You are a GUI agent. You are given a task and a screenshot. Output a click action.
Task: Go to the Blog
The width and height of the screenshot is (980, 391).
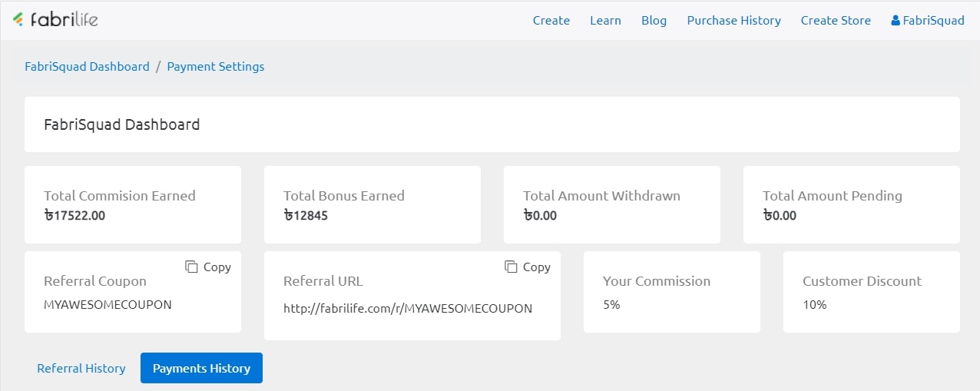pos(654,21)
